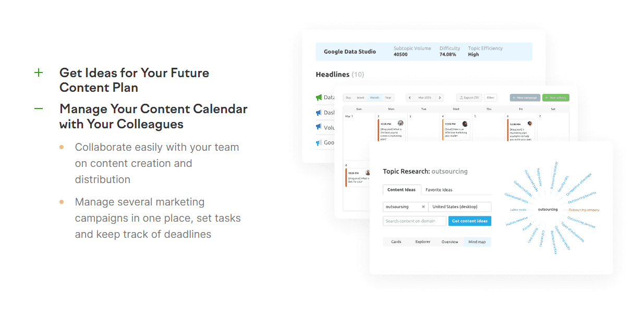Viewport: 644px width, 315px height.
Task: Go to next month in calendar
Action: (x=440, y=98)
